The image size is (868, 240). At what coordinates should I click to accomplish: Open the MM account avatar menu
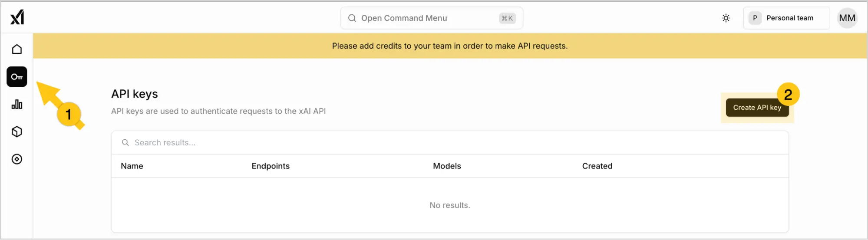847,18
